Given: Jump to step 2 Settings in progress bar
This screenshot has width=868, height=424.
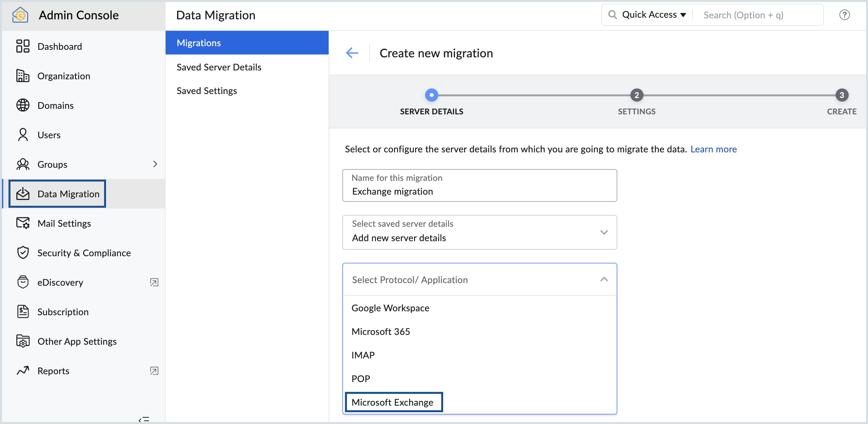Looking at the screenshot, I should click(x=636, y=95).
